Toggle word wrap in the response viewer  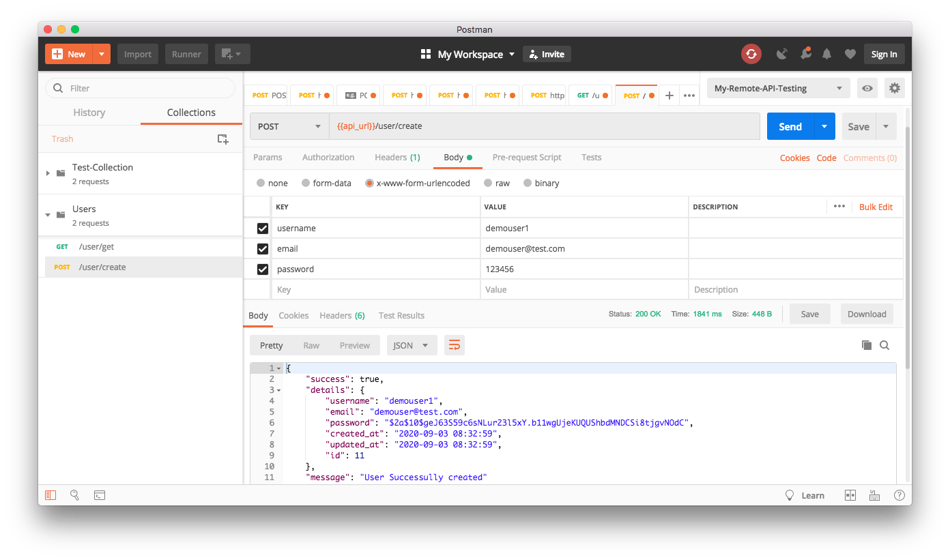pyautogui.click(x=455, y=345)
